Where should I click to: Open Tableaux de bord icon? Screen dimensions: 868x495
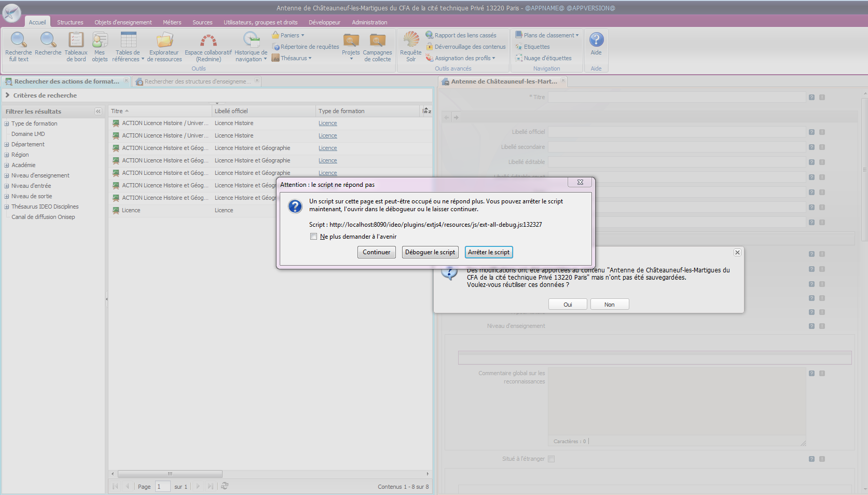click(76, 46)
